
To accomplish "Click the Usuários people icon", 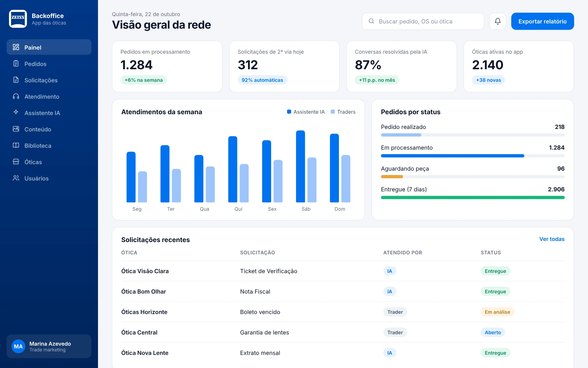I will point(16,178).
